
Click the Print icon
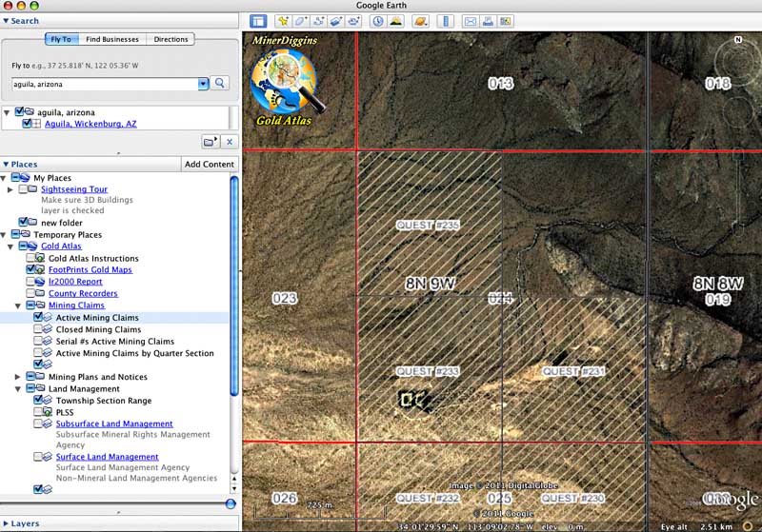[488, 21]
